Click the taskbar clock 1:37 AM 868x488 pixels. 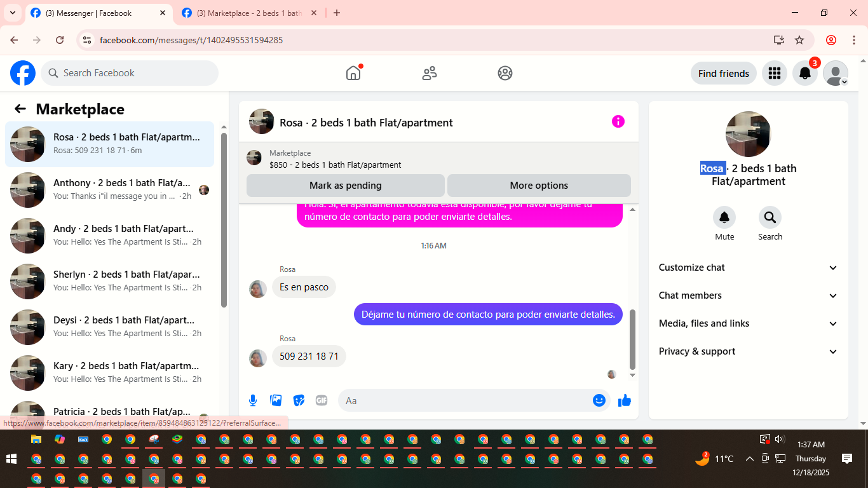point(811,445)
